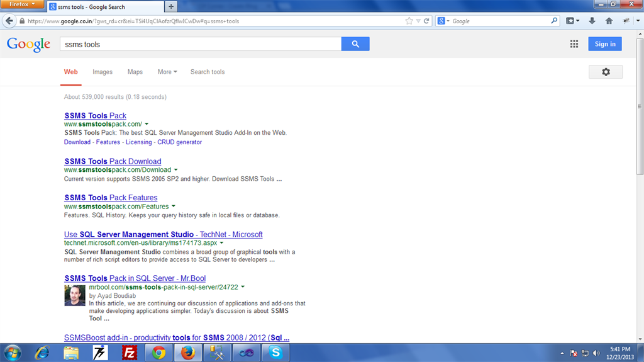Switch to the Maps tab
644x362 pixels.
pyautogui.click(x=135, y=72)
